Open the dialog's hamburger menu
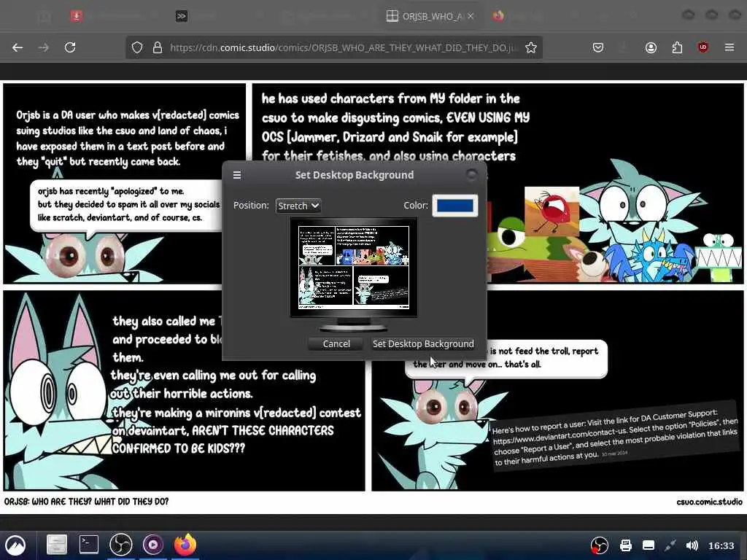This screenshot has width=747, height=560. click(x=237, y=175)
